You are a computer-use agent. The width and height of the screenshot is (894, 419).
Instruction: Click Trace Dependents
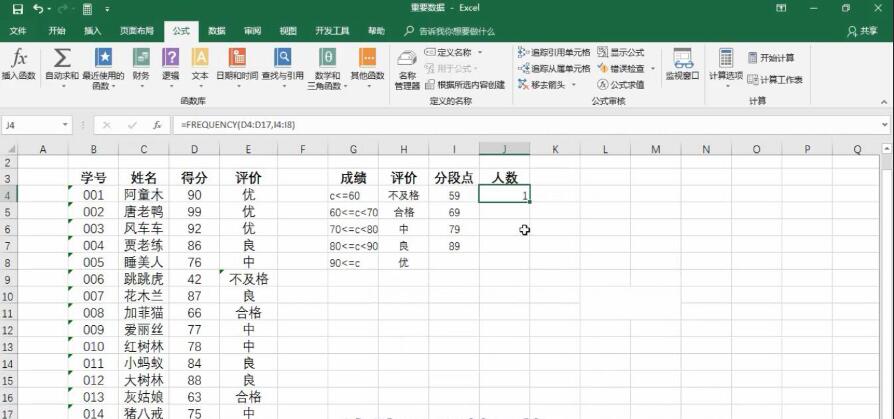[554, 68]
